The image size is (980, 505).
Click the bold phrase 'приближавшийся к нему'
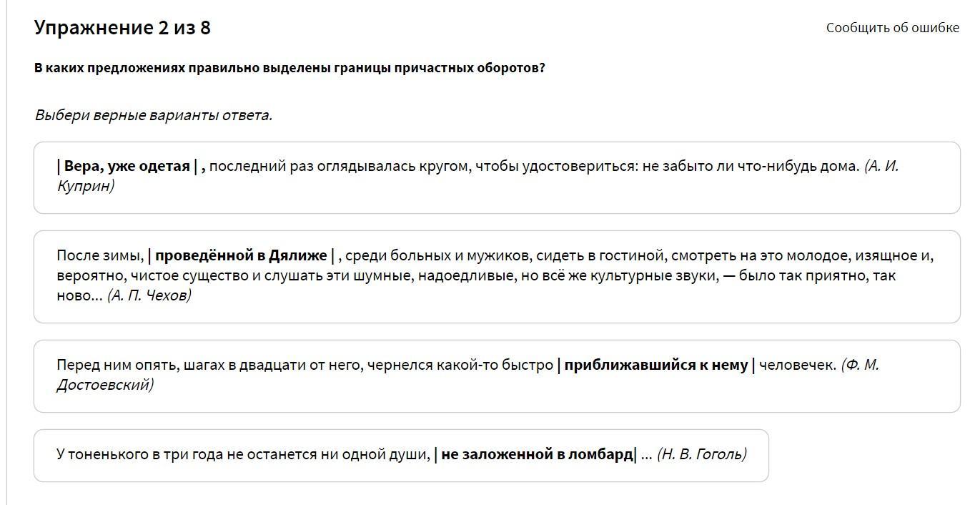(x=656, y=365)
